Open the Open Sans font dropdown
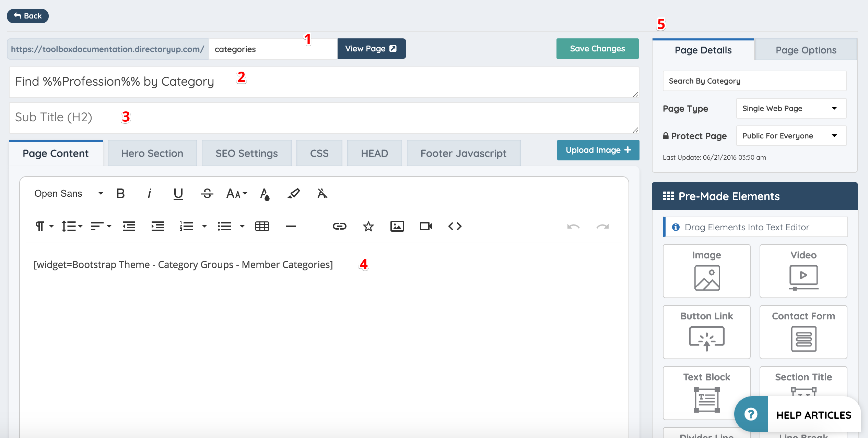The height and width of the screenshot is (438, 868). point(69,194)
